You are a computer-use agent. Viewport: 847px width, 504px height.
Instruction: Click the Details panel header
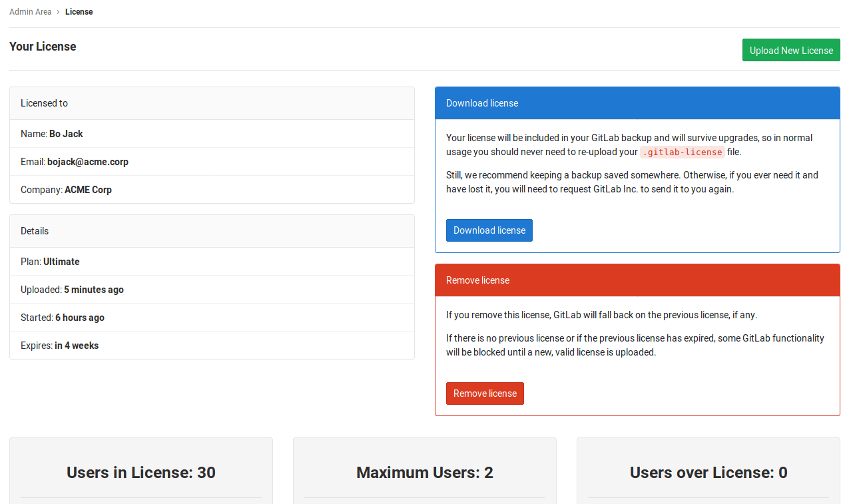coord(212,231)
